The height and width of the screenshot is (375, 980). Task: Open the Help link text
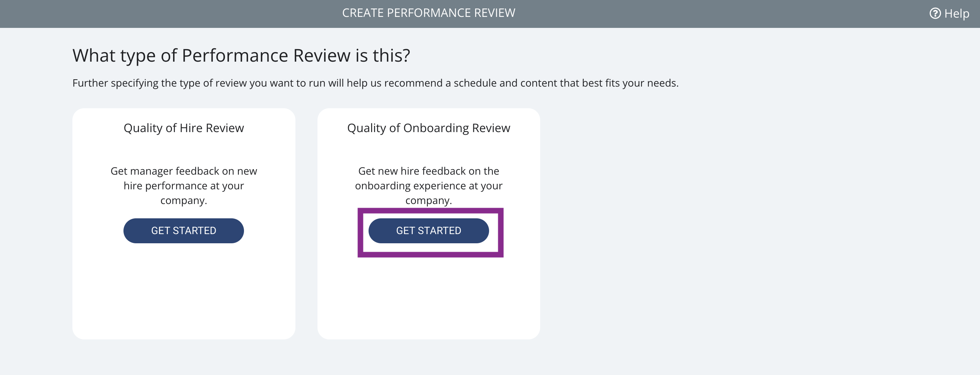pos(956,14)
